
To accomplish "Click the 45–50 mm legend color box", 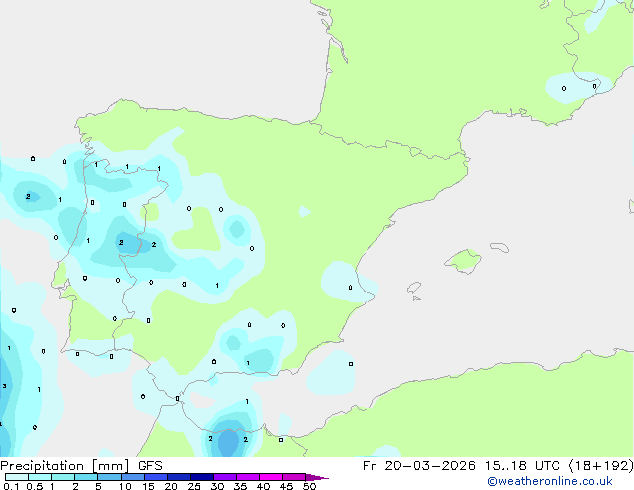I will pos(294,477).
